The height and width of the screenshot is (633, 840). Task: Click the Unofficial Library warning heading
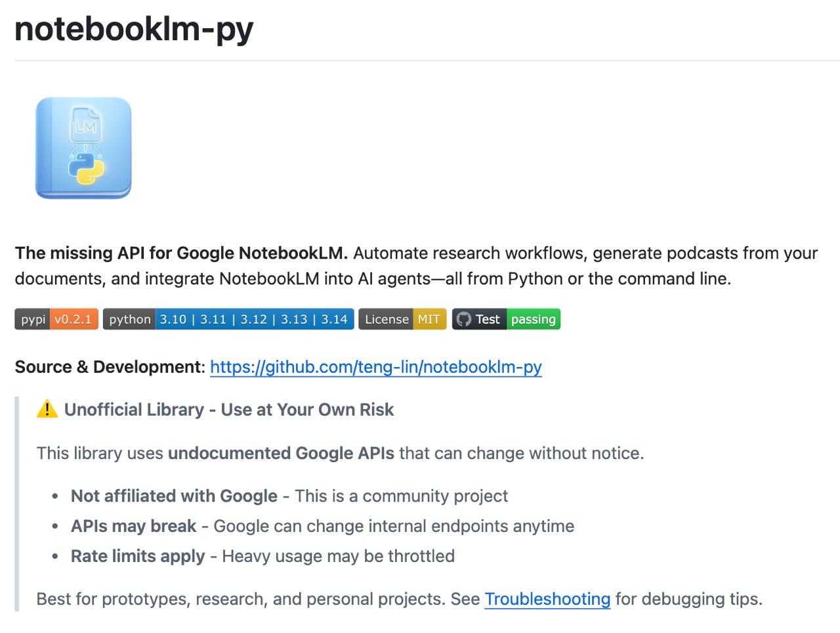pyautogui.click(x=228, y=410)
